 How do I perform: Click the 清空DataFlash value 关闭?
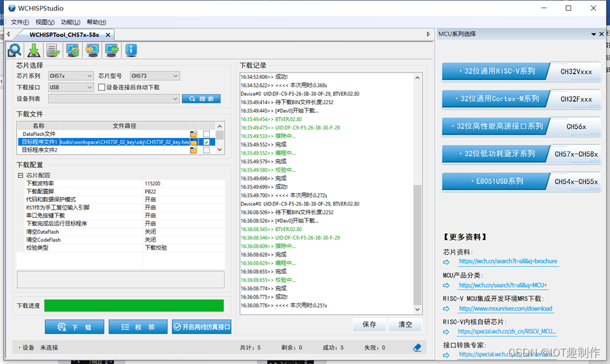pyautogui.click(x=150, y=231)
